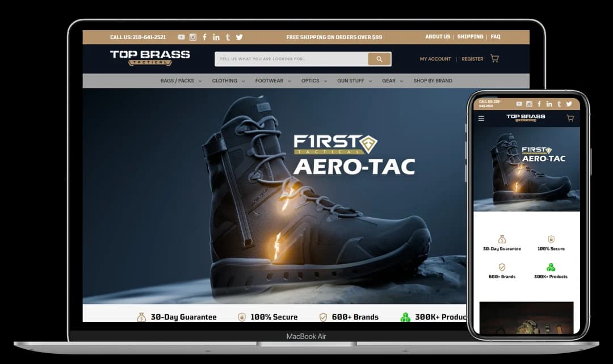Focus the product search text field
The image size is (613, 364).
tap(291, 59)
